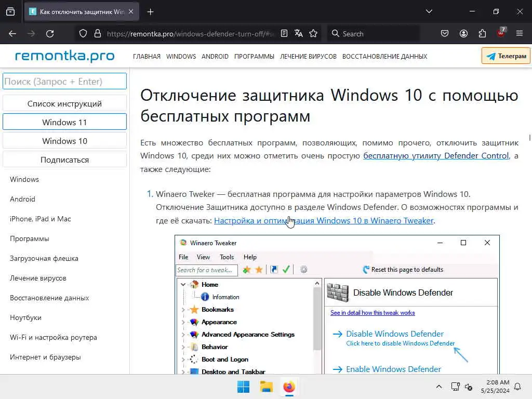Focus the browser Search box
The width and height of the screenshot is (532, 399).
(x=373, y=34)
